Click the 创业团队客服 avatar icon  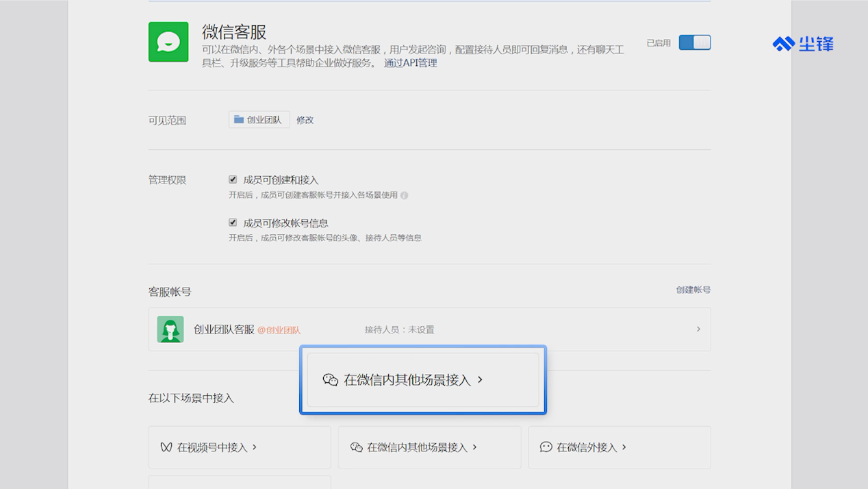(x=170, y=329)
